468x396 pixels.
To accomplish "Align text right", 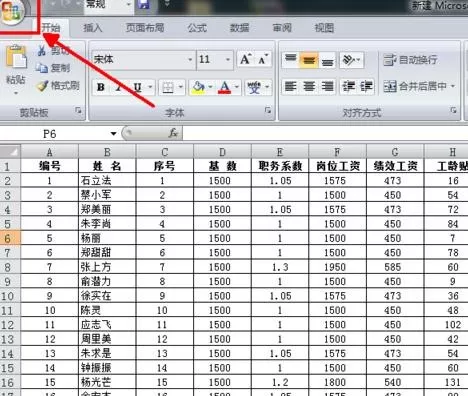I will click(x=327, y=87).
